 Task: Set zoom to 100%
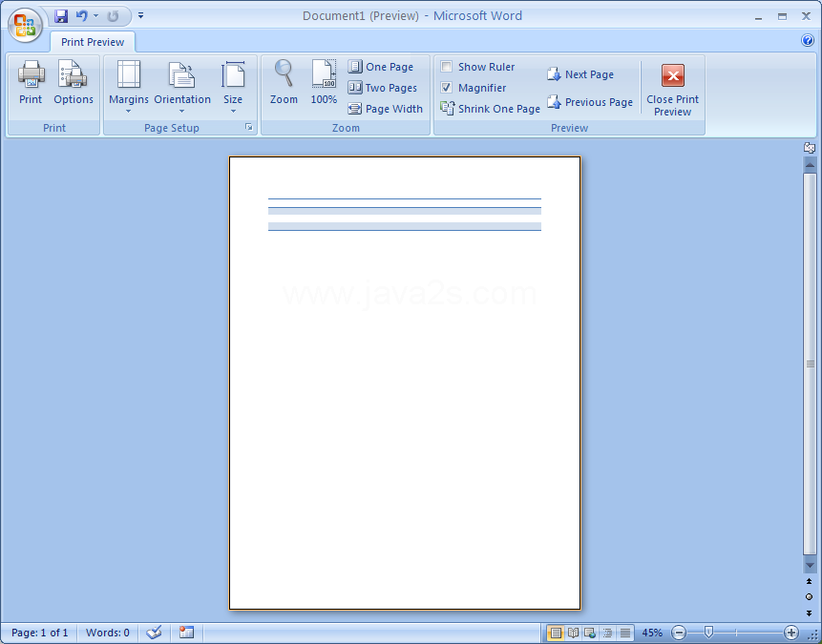click(x=324, y=82)
